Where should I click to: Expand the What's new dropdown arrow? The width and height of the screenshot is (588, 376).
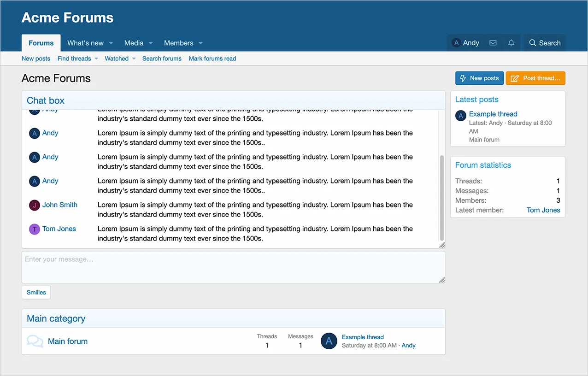pos(111,43)
